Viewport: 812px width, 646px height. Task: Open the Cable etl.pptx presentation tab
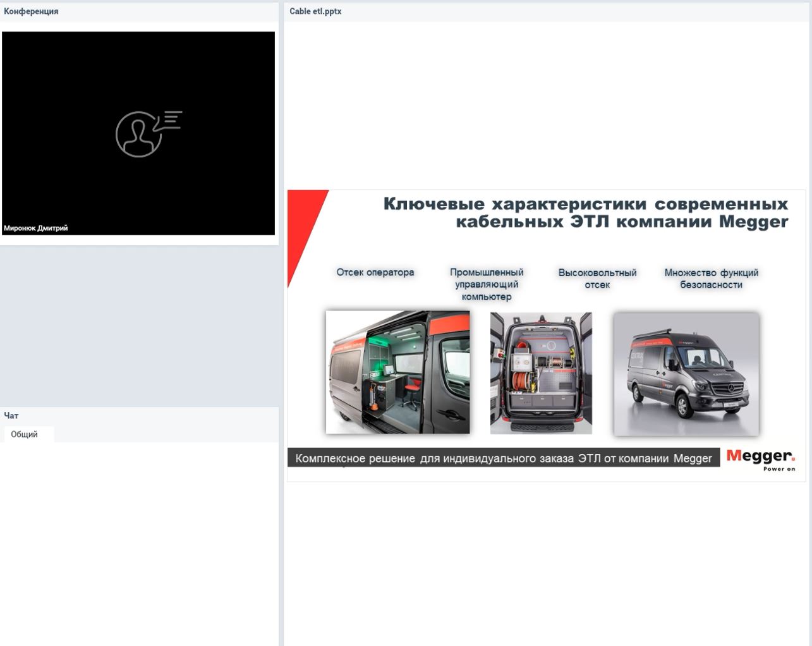[315, 11]
